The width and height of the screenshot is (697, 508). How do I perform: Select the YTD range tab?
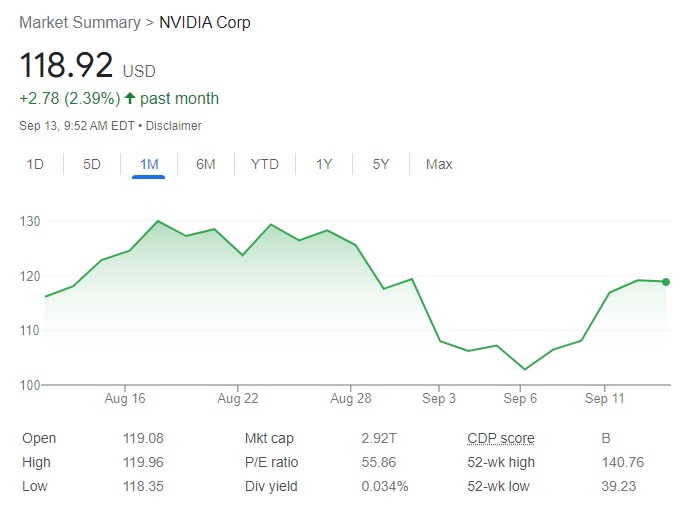point(265,164)
